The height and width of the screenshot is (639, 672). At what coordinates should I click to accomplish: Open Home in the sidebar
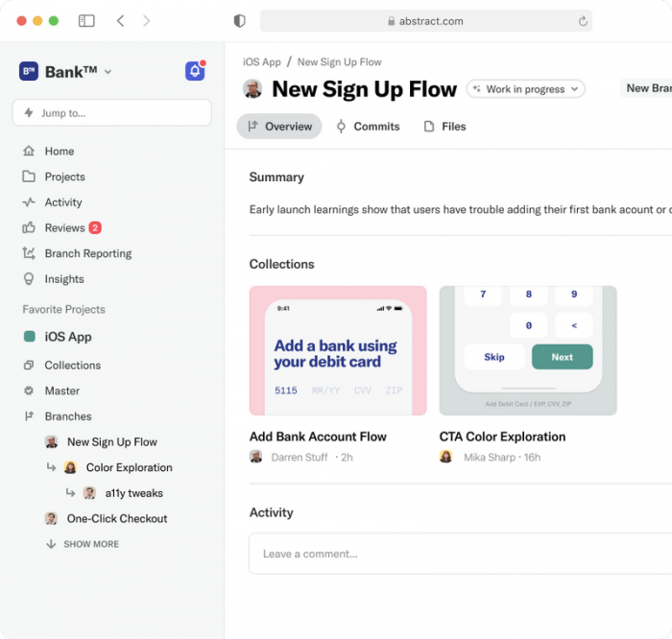[60, 152]
